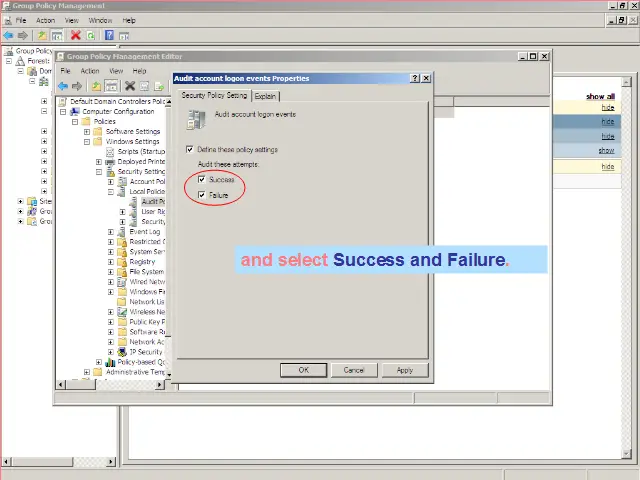Select Policy-based QoS chart icon
This screenshot has height=480, width=640.
click(x=110, y=362)
